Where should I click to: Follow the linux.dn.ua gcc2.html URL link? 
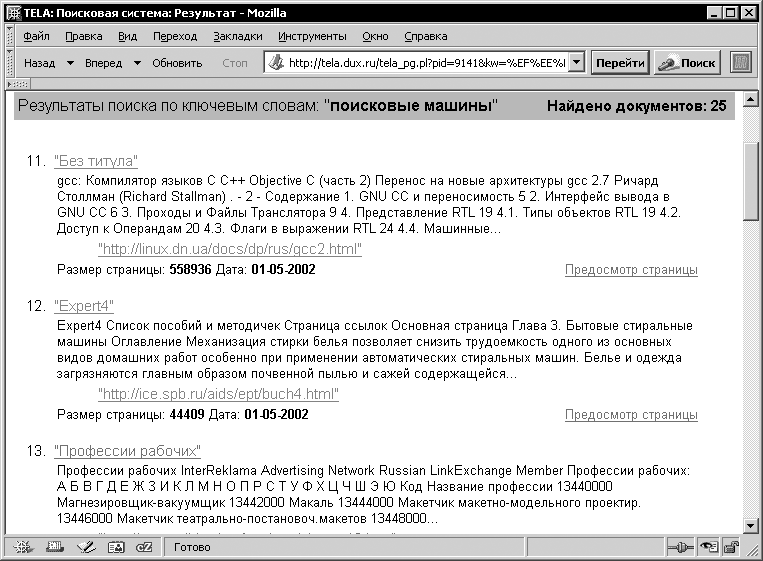230,249
